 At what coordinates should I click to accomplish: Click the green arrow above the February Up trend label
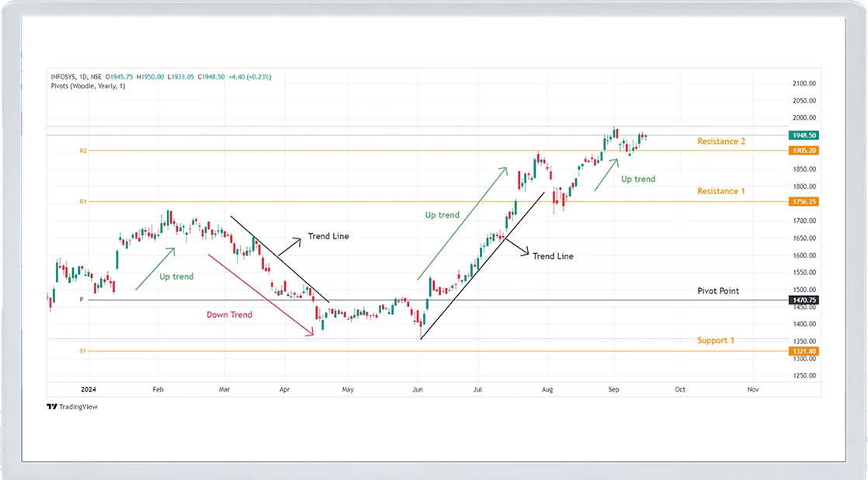point(156,269)
